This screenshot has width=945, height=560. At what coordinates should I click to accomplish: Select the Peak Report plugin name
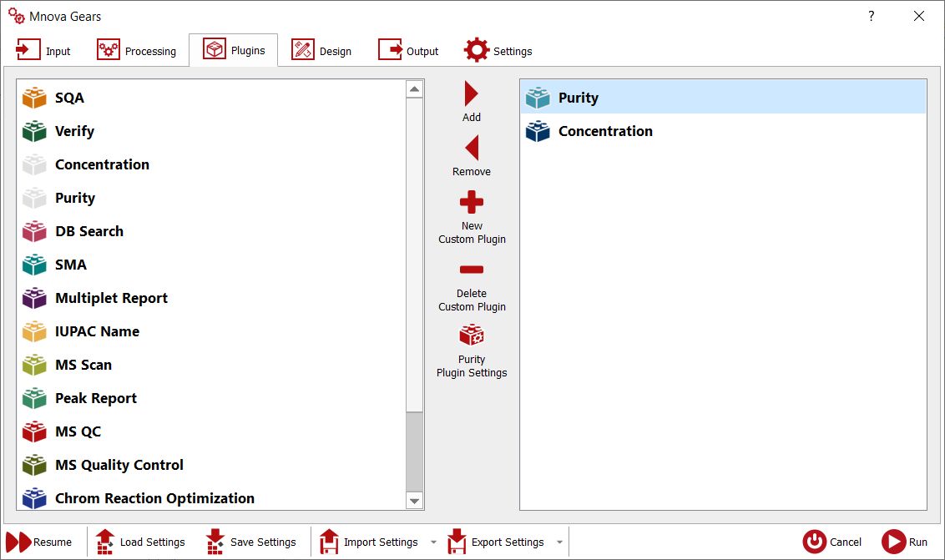tap(96, 398)
